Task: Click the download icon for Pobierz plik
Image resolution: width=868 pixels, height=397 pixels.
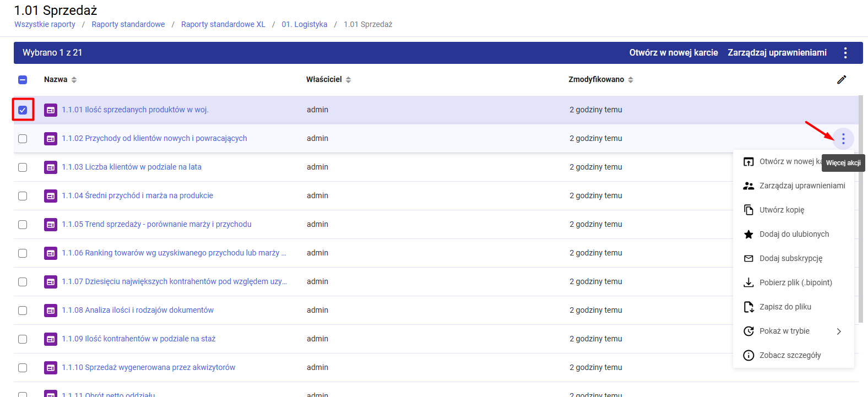Action: [x=748, y=283]
